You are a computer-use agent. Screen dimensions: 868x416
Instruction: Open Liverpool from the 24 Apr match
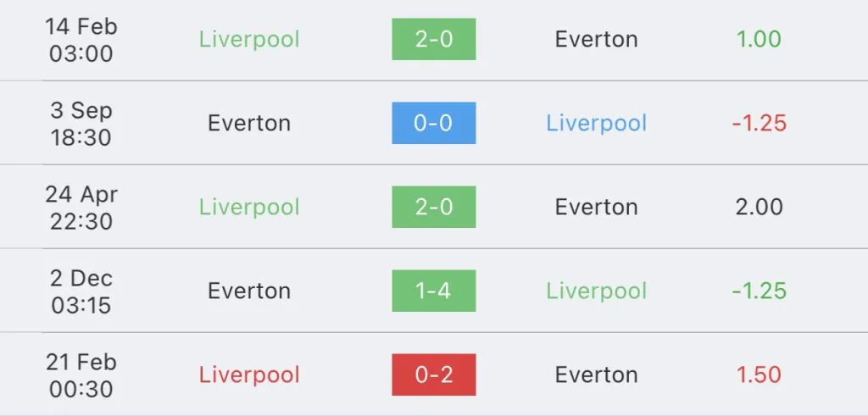249,207
